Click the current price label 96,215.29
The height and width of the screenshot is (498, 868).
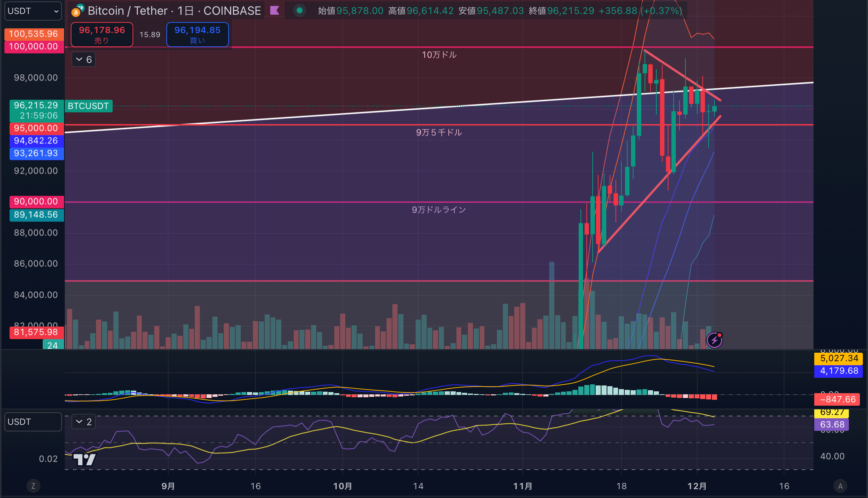37,111
